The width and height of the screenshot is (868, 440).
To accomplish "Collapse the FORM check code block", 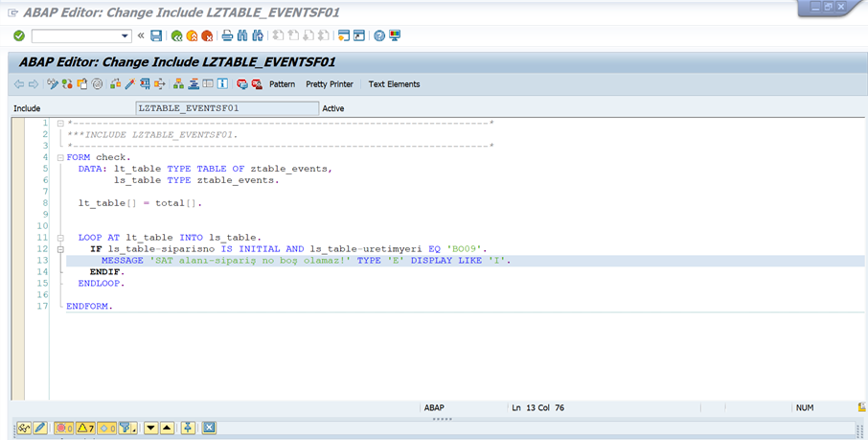I will click(x=60, y=157).
